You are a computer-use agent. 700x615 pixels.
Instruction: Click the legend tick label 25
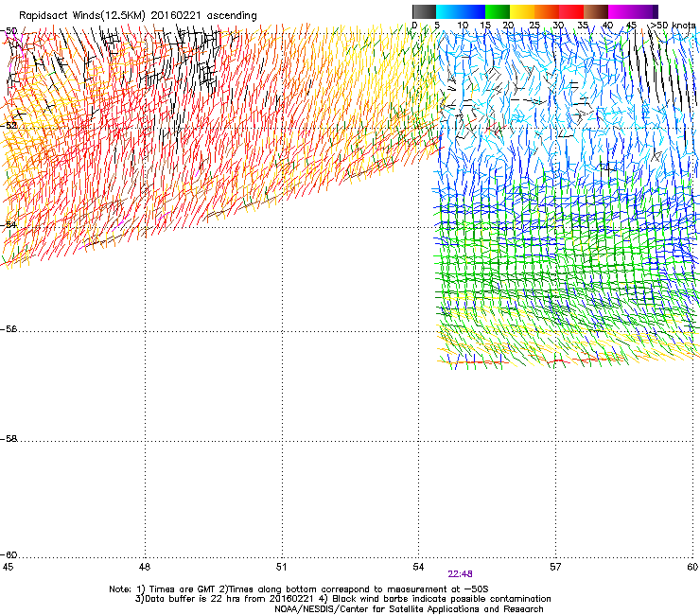(x=534, y=26)
